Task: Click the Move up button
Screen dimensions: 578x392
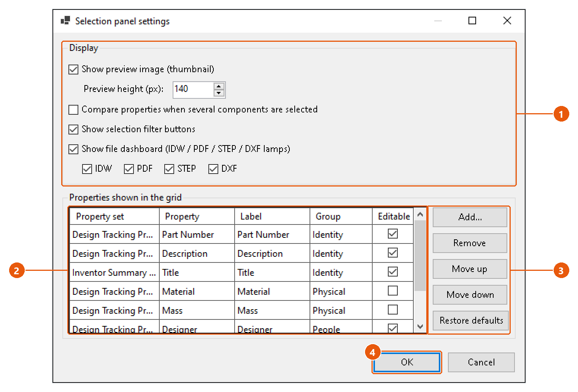Action: pyautogui.click(x=470, y=269)
